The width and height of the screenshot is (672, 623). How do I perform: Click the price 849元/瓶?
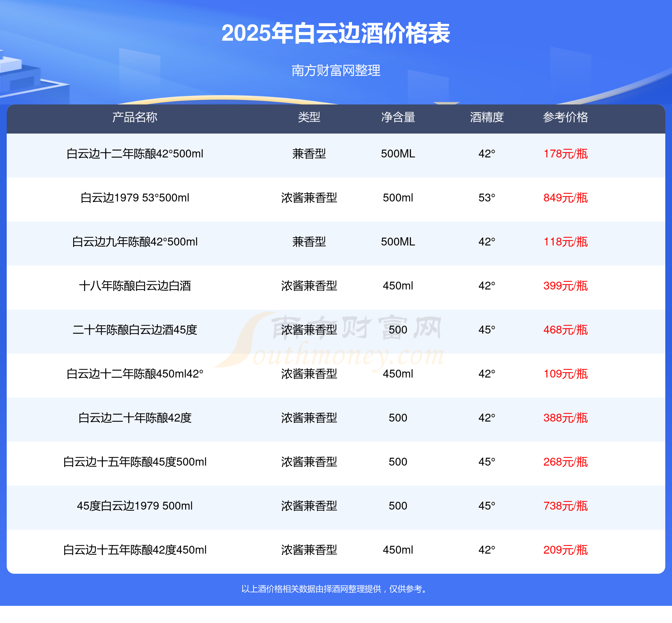[x=566, y=198]
